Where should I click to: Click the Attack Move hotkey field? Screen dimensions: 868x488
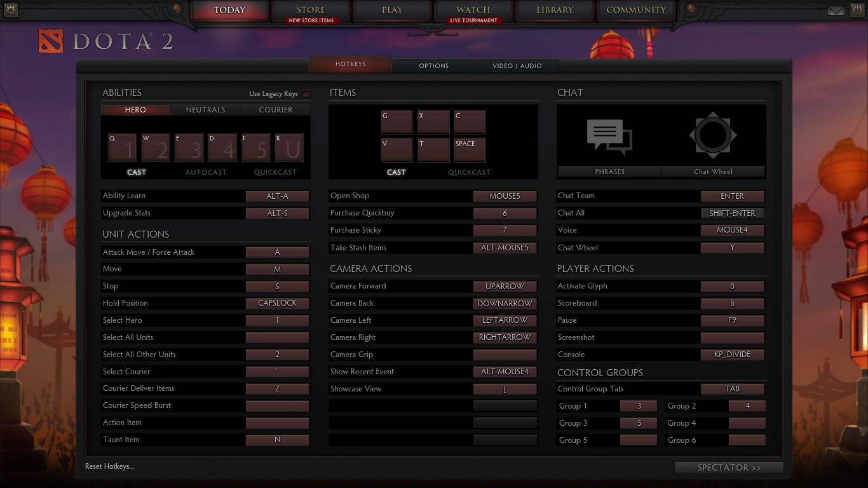278,252
